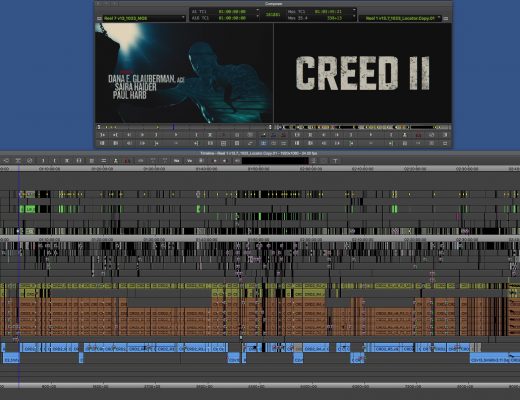The image size is (520, 400).
Task: Click the 'Na' button in timeline toolbar
Action: (x=177, y=161)
